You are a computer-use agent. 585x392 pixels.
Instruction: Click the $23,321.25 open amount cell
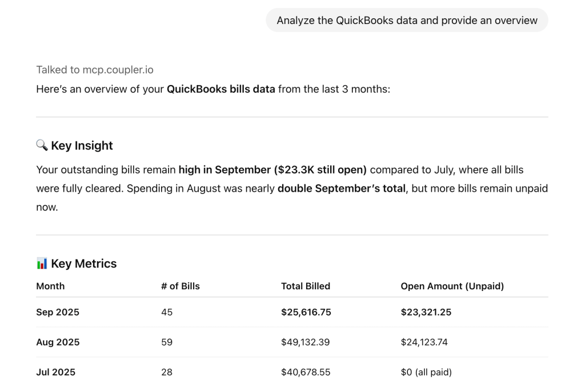[426, 312]
